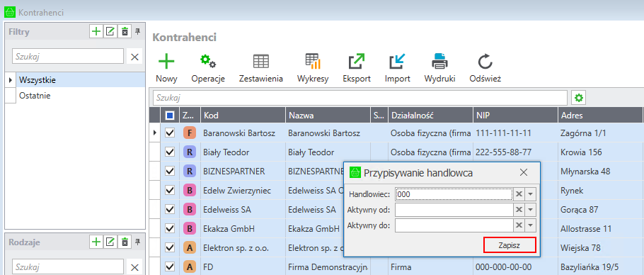Add a new filter in the Filtry panel
Viewport: 644px width, 275px height.
[96, 32]
